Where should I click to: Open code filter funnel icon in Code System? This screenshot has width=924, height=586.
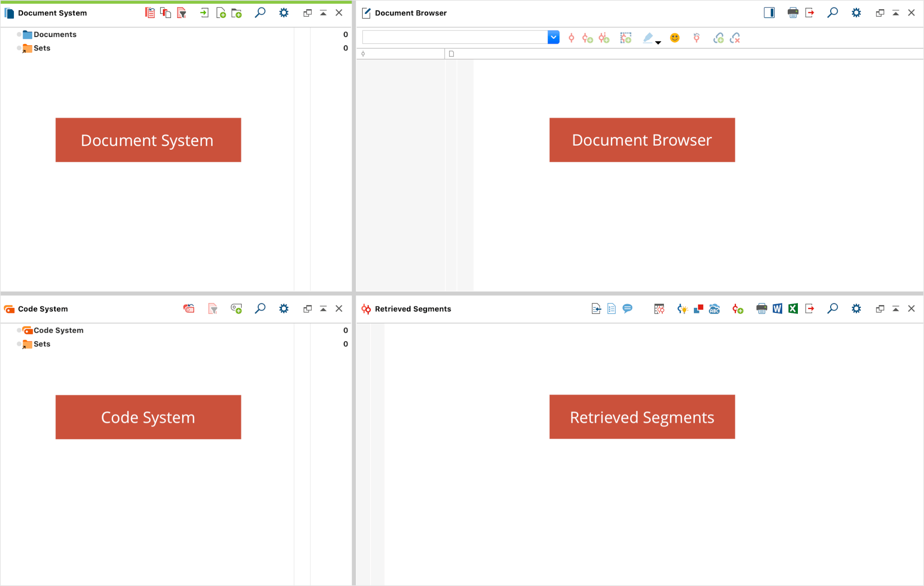[x=213, y=309]
